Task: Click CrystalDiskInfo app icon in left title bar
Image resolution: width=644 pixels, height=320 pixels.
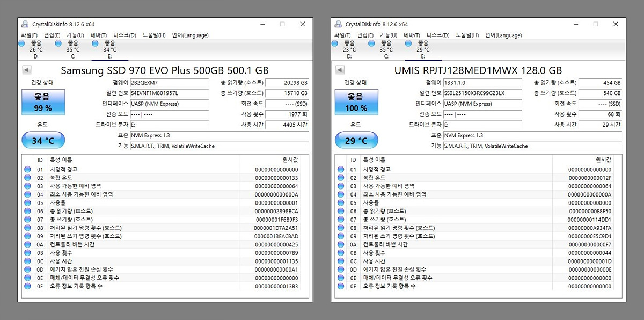Action: pos(25,24)
